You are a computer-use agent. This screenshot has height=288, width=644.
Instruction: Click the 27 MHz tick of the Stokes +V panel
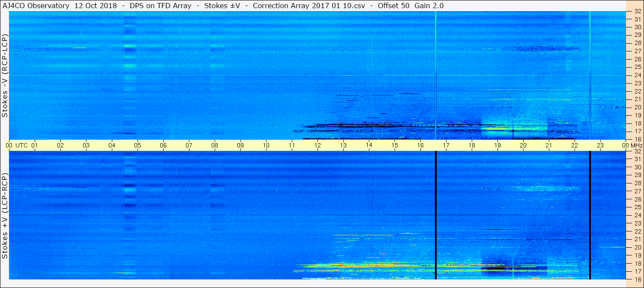click(638, 191)
